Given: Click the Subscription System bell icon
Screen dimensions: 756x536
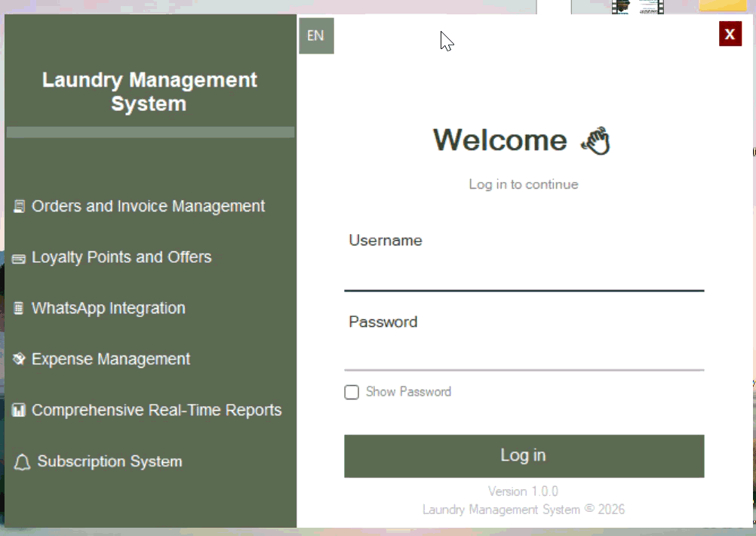Looking at the screenshot, I should click(22, 462).
